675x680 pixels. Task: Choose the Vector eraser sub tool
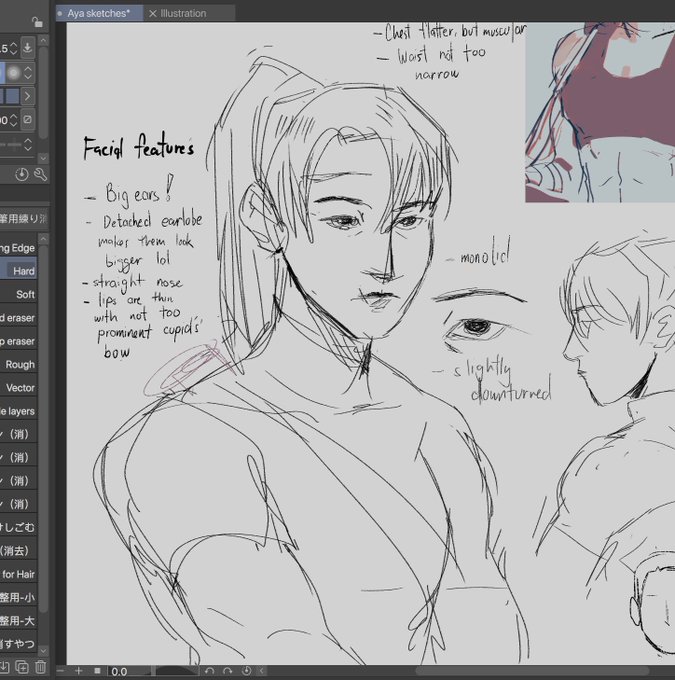[x=18, y=388]
